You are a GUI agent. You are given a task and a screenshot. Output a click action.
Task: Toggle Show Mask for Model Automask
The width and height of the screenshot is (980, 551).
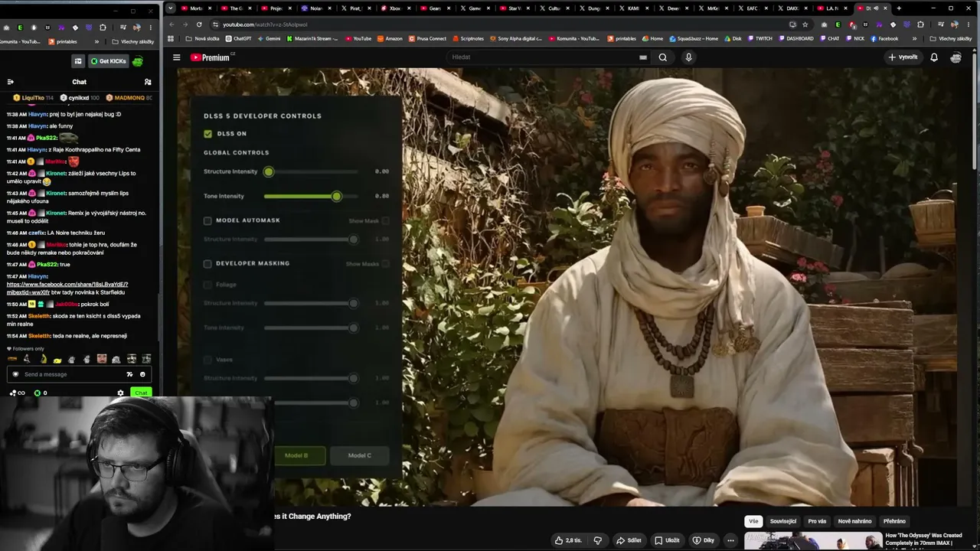385,221
